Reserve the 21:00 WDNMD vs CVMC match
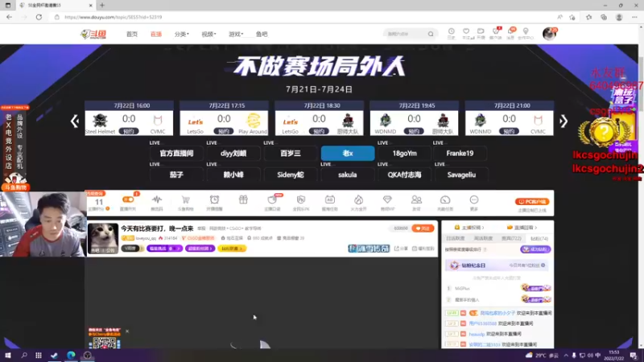Screen dimensions: 644x362 pyautogui.click(x=509, y=131)
